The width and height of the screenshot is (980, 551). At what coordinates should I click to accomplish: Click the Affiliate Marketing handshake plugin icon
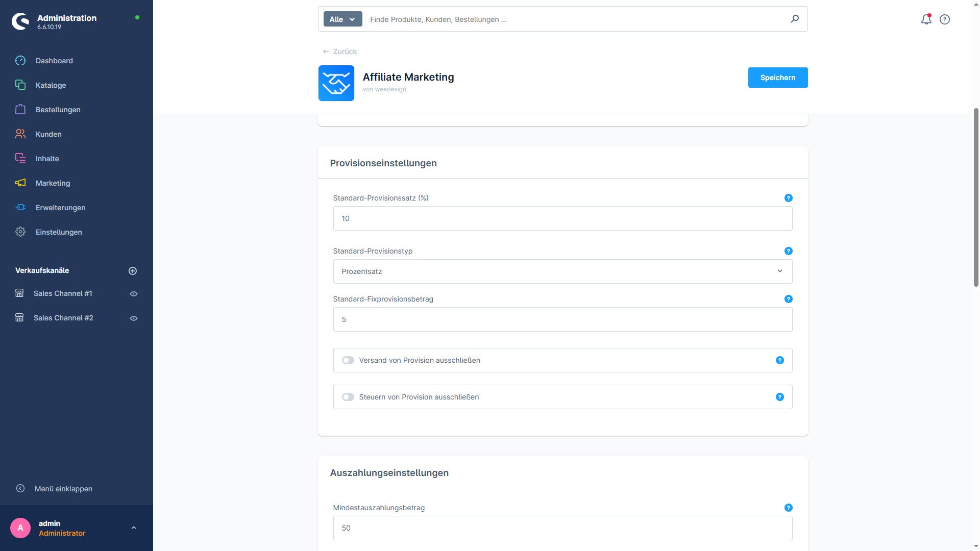[x=336, y=83]
